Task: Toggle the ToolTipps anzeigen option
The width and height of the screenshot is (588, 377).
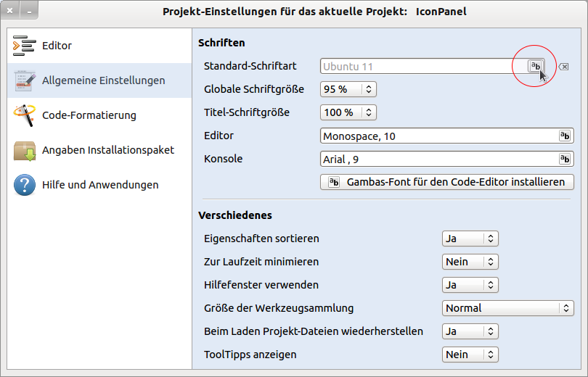Action: click(470, 355)
